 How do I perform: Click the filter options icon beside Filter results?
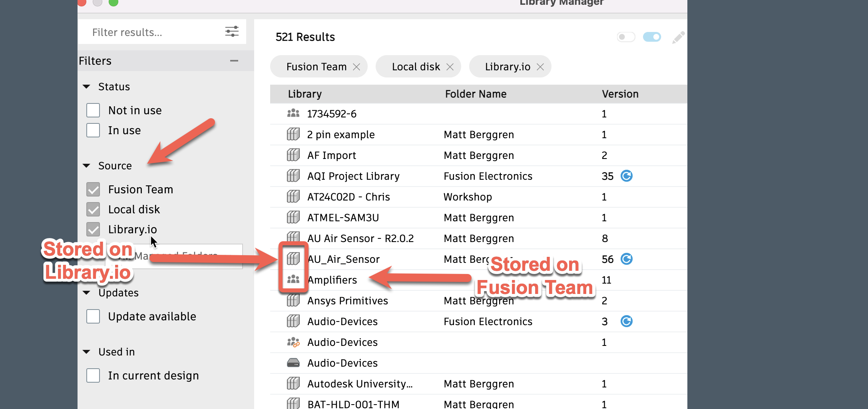tap(232, 31)
